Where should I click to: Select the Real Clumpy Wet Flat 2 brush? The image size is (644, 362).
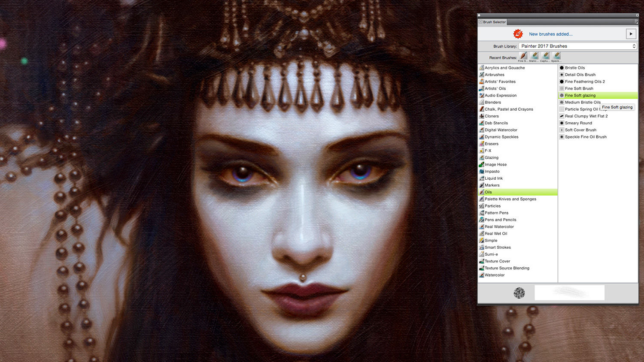[x=586, y=116]
